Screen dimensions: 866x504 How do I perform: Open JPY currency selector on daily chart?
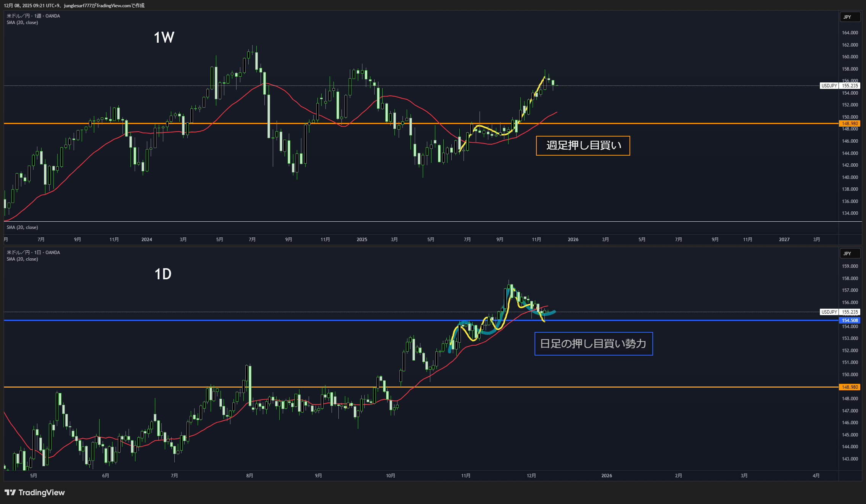coord(850,254)
